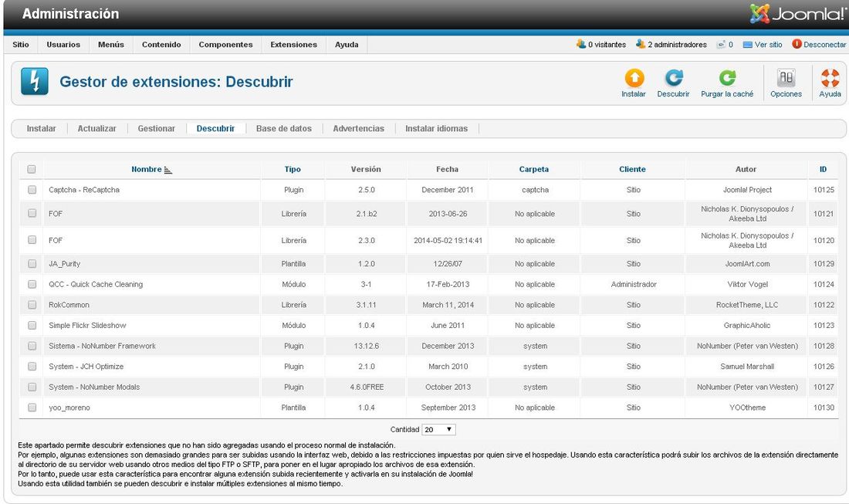The height and width of the screenshot is (504, 849).
Task: Open the Contenido menu
Action: [161, 45]
